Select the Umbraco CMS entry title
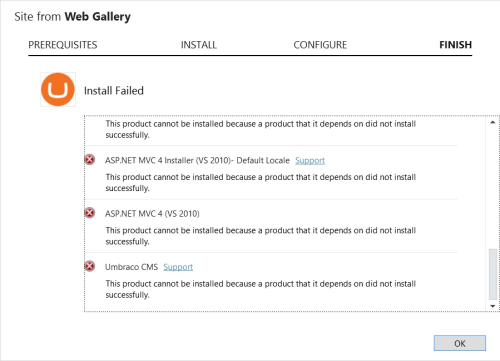This screenshot has width=500, height=361. pyautogui.click(x=131, y=267)
